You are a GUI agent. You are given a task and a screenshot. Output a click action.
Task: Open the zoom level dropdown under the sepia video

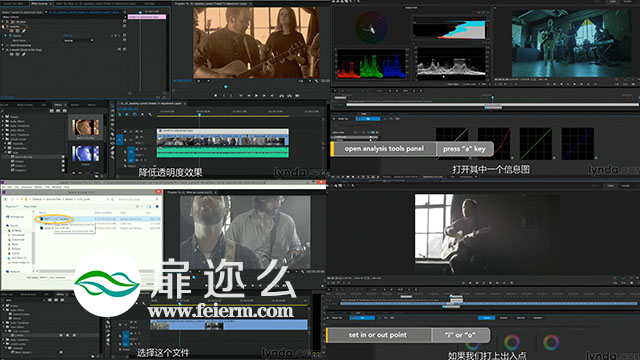click(203, 81)
